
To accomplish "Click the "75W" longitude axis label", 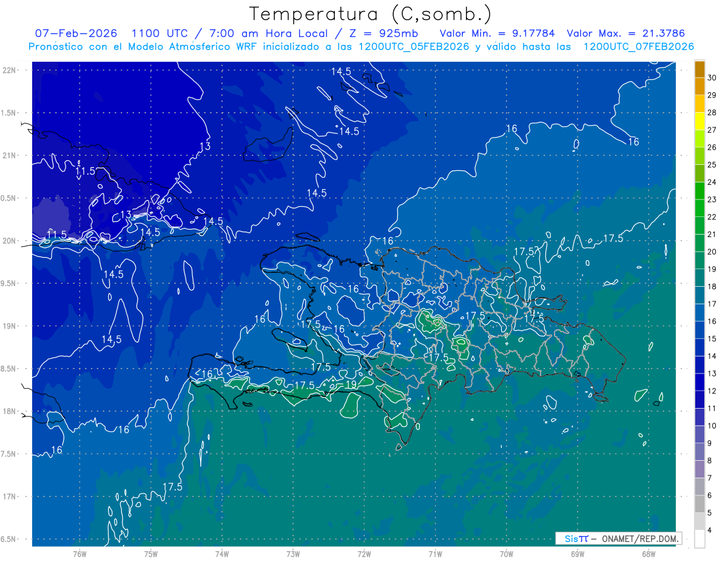I will click(150, 554).
